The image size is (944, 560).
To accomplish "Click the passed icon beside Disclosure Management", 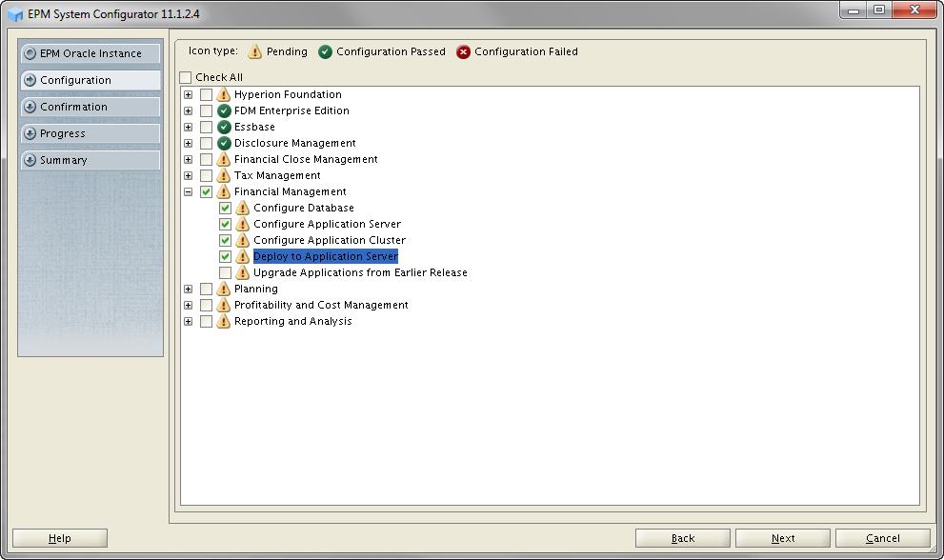I will click(224, 143).
